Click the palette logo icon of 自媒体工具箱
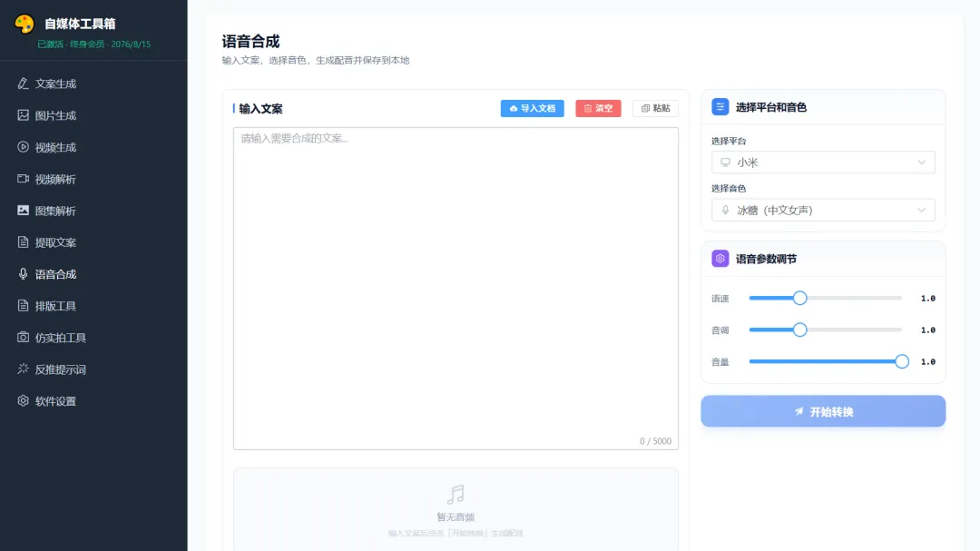980x551 pixels. click(x=24, y=24)
